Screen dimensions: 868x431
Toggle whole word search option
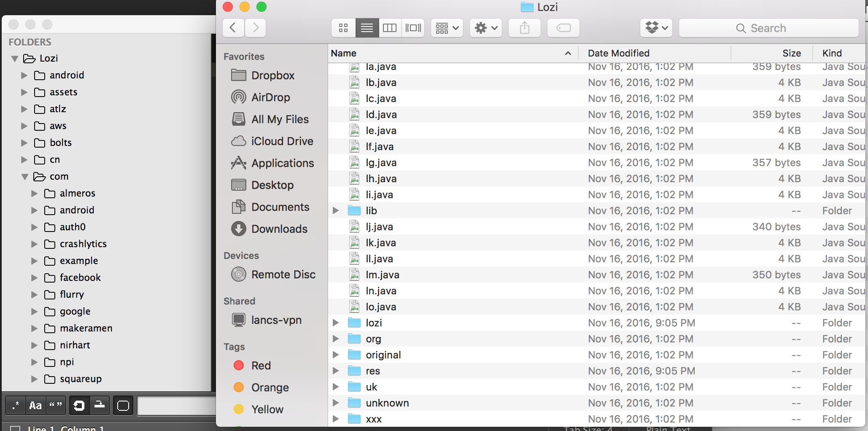point(56,406)
